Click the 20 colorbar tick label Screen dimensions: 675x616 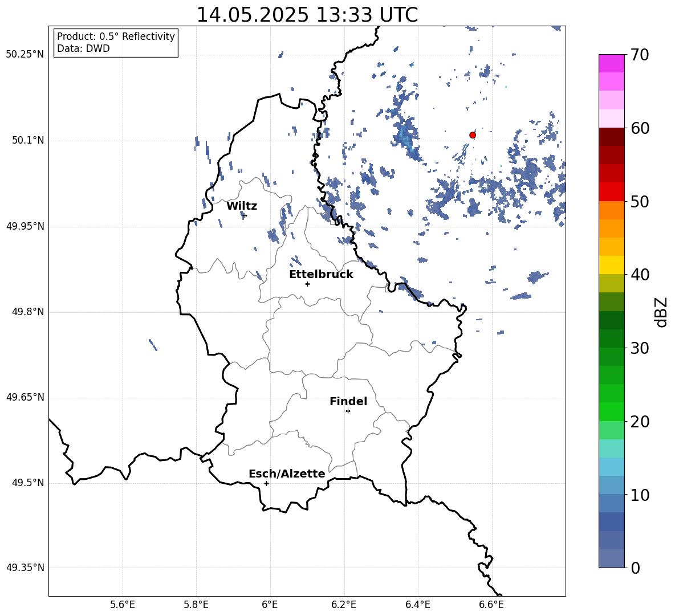[x=640, y=422]
